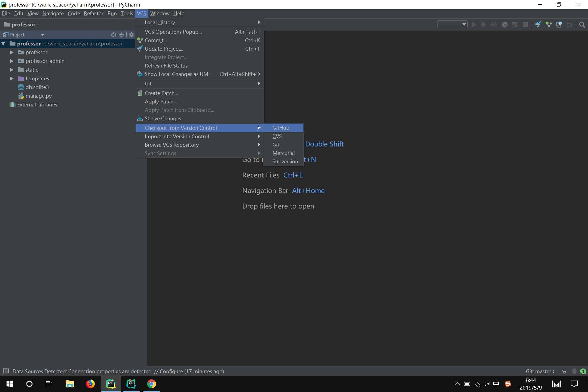
Task: Choose Subversion in checkout submenu
Action: point(283,161)
